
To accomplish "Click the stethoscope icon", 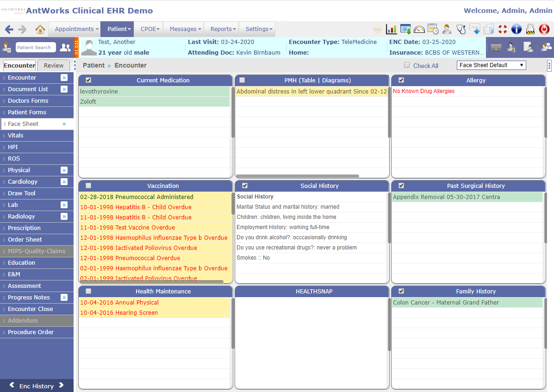I will click(461, 29).
